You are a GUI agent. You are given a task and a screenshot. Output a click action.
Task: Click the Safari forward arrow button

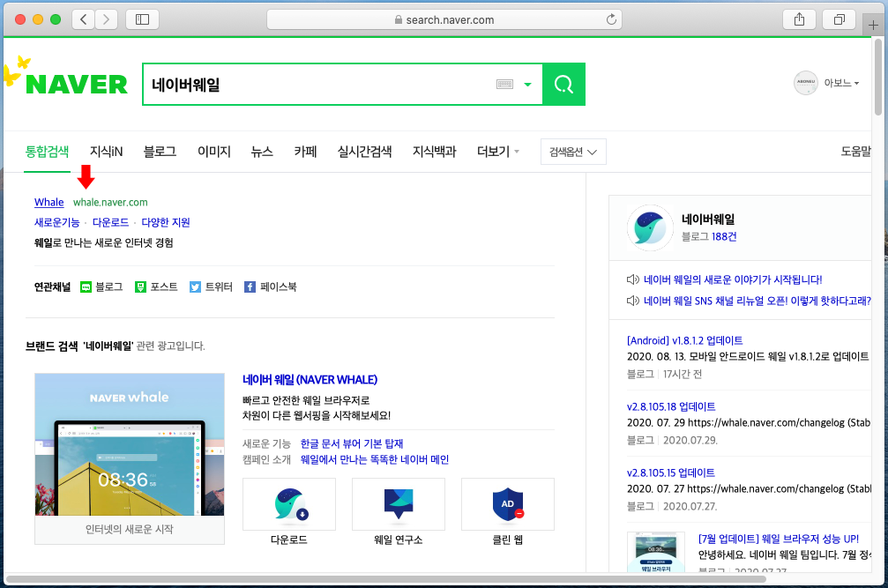pyautogui.click(x=106, y=19)
